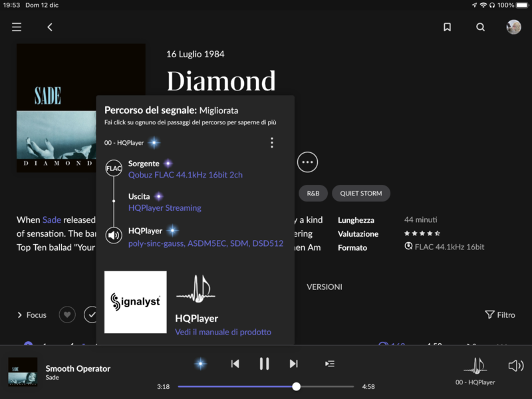The width and height of the screenshot is (532, 399).
Task: Expand the Focus options
Action: (32, 315)
